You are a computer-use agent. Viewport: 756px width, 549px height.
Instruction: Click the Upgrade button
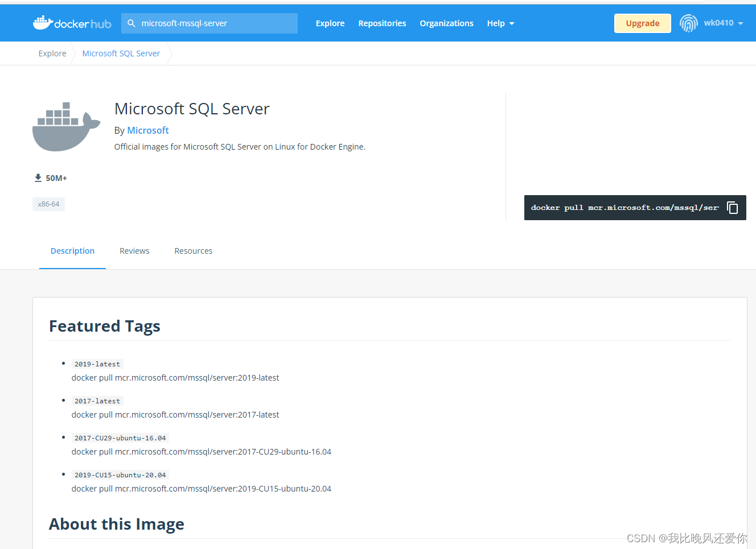click(x=643, y=23)
